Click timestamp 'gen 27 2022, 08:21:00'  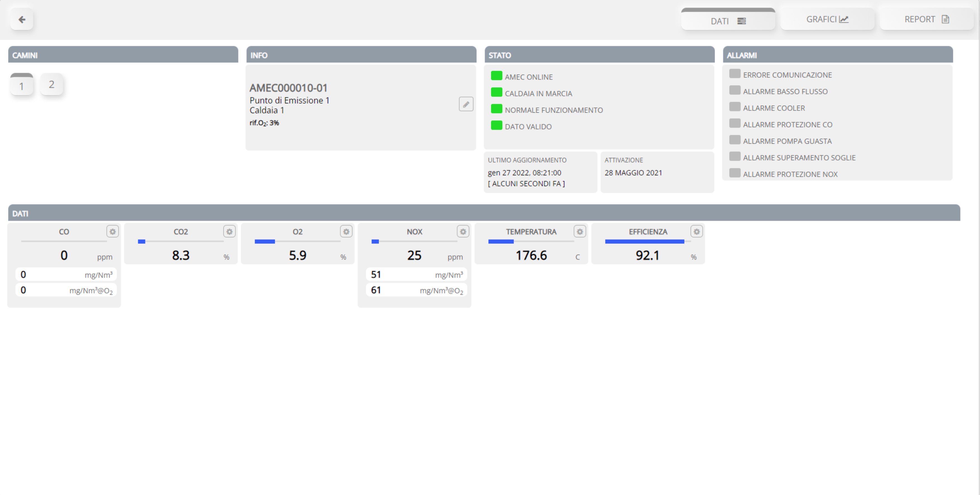tap(524, 173)
